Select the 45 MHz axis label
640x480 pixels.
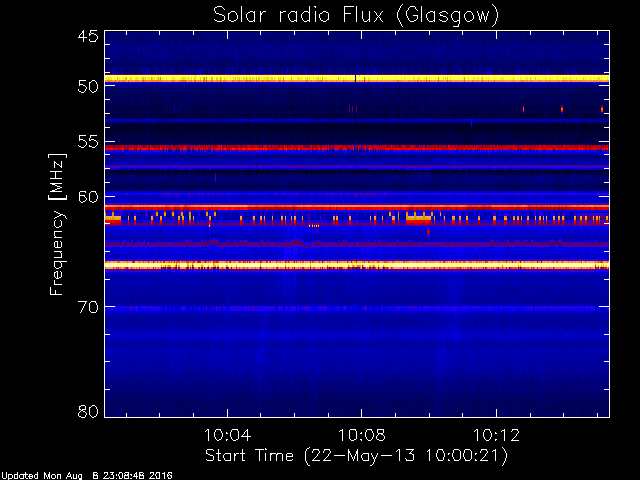(x=88, y=36)
